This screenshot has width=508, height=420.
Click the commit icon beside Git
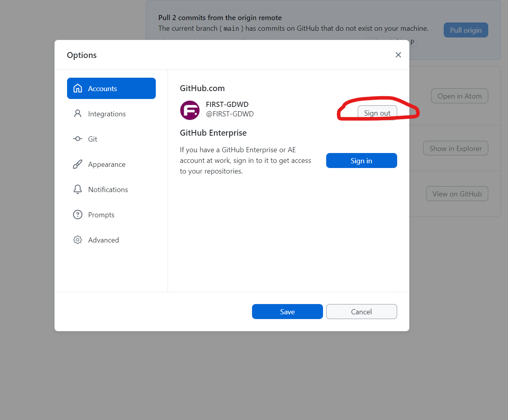tap(78, 139)
